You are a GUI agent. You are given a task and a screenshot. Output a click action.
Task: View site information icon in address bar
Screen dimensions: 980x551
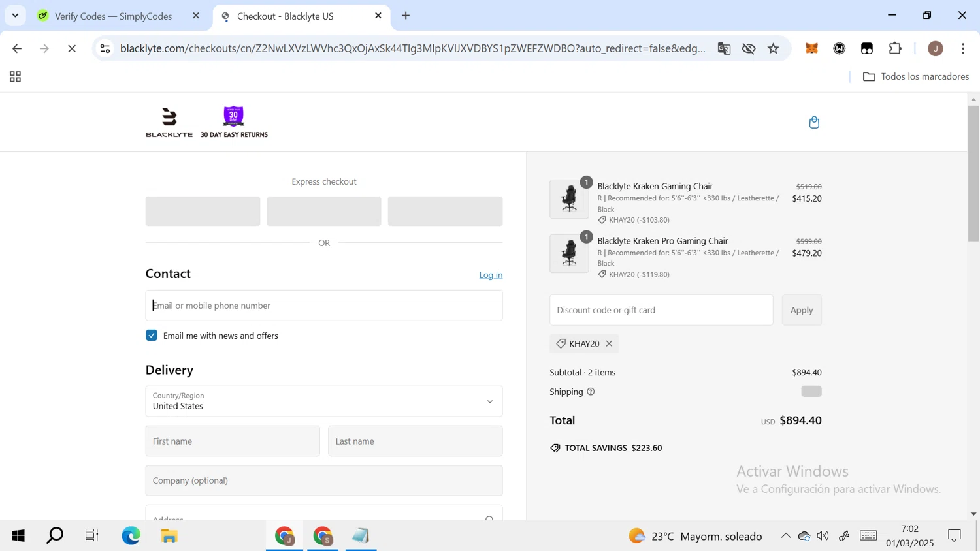click(x=105, y=48)
